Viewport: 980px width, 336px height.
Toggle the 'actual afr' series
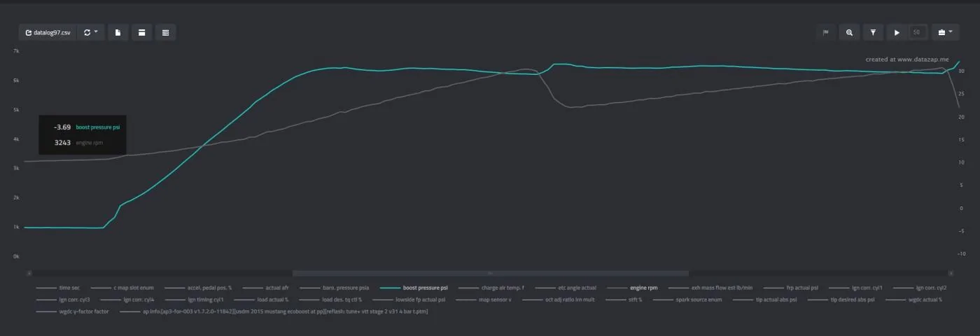point(265,288)
